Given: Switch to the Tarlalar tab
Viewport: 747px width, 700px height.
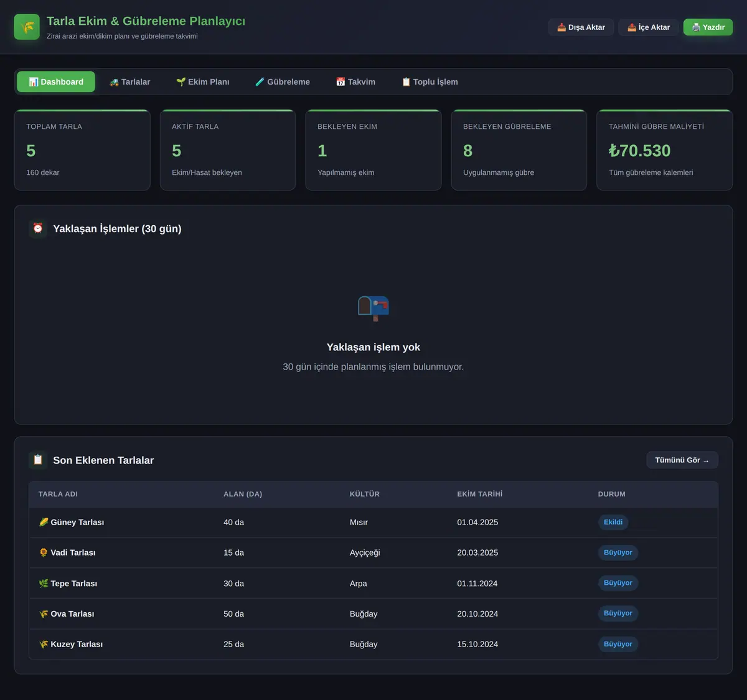Looking at the screenshot, I should [x=129, y=82].
